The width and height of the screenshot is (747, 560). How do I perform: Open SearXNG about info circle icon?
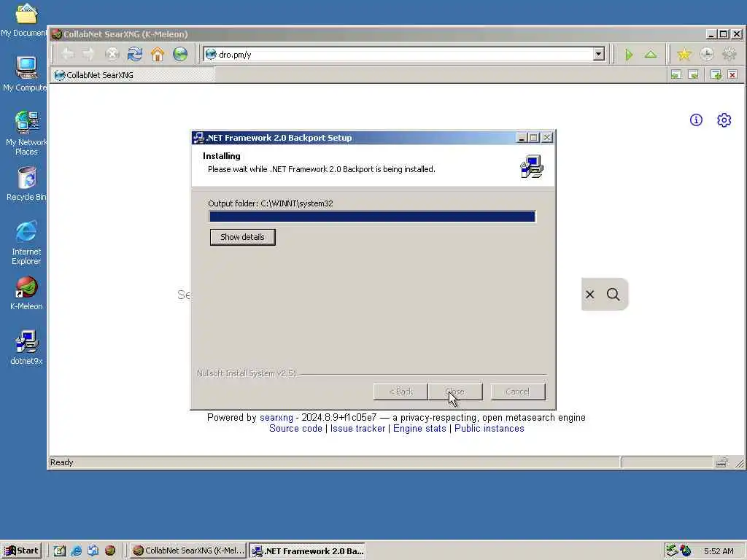click(x=696, y=120)
